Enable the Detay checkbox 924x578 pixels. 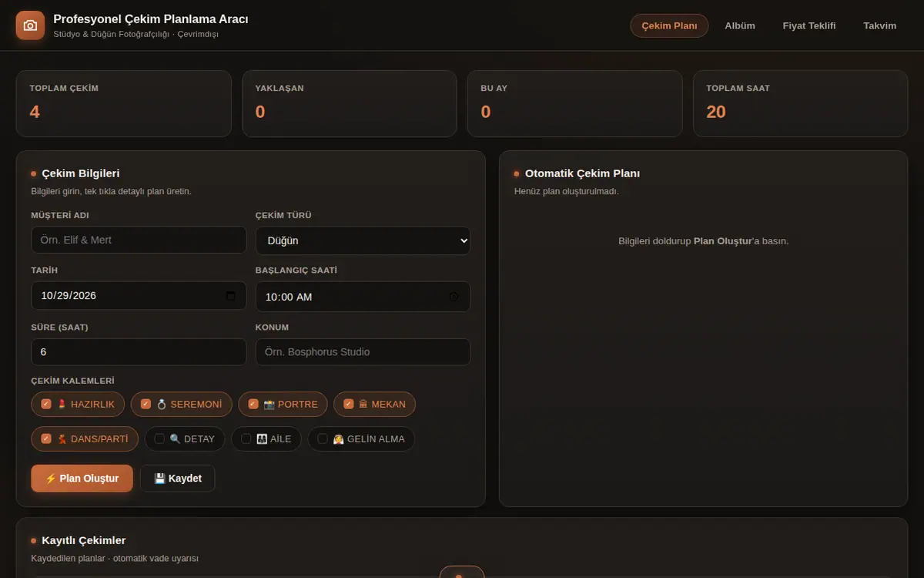tap(159, 439)
